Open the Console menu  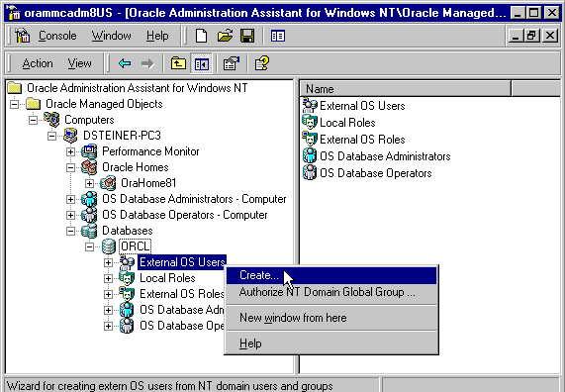coord(57,36)
